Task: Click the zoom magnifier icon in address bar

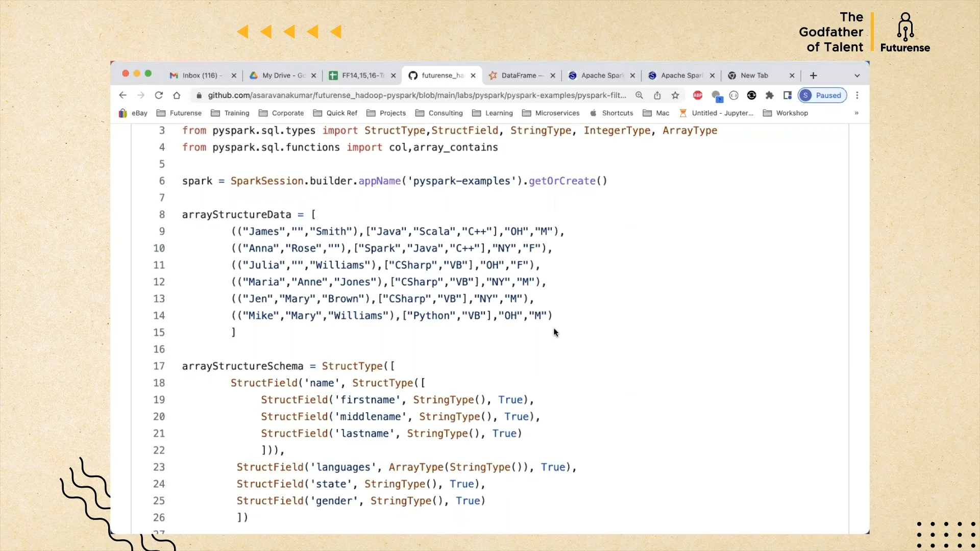Action: [x=639, y=95]
